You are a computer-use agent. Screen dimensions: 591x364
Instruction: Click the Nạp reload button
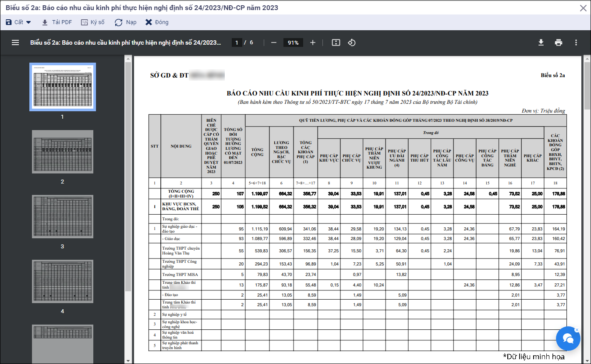click(x=125, y=22)
